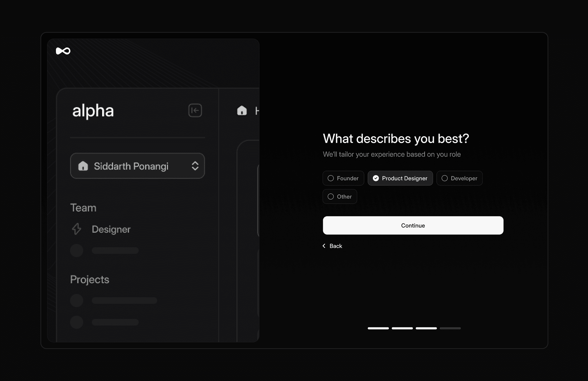Select the Founder role option
Screen dimensions: 588x381
343,178
